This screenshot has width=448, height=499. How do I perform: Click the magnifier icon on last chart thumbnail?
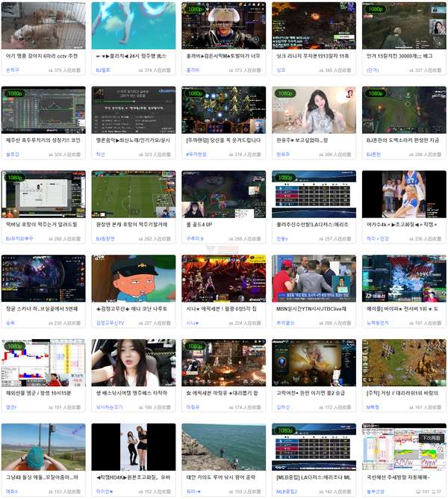(440, 450)
